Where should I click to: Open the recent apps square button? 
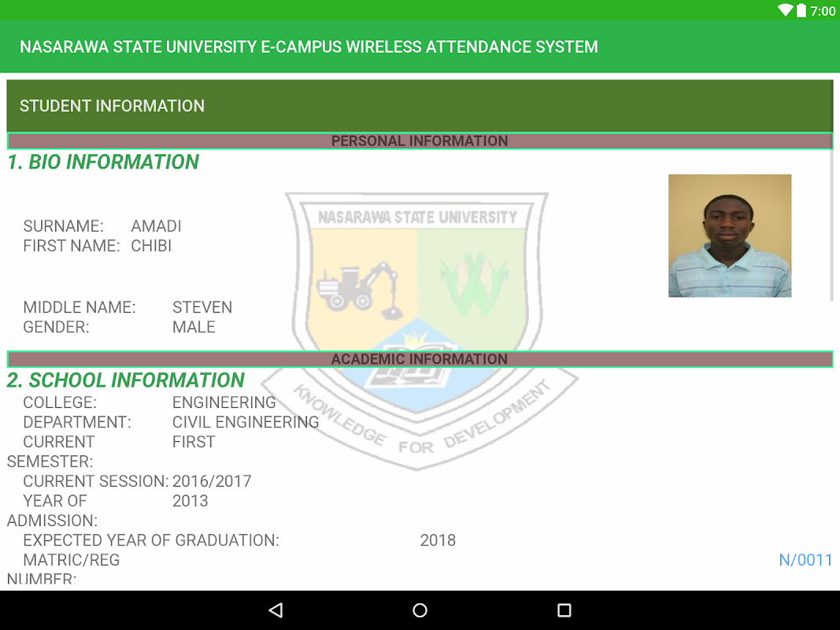click(564, 610)
